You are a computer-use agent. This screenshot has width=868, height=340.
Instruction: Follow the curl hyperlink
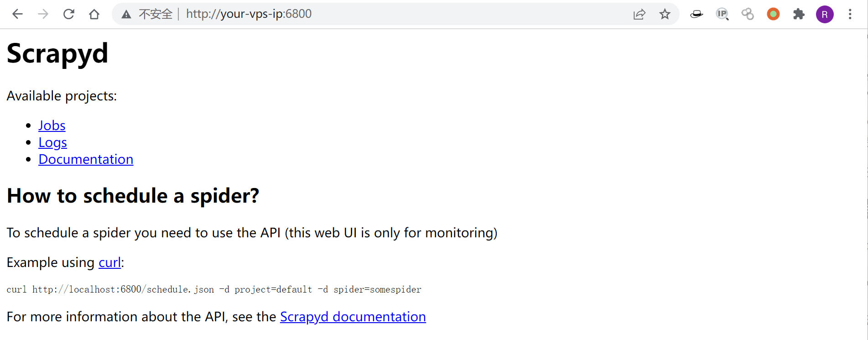coord(110,262)
